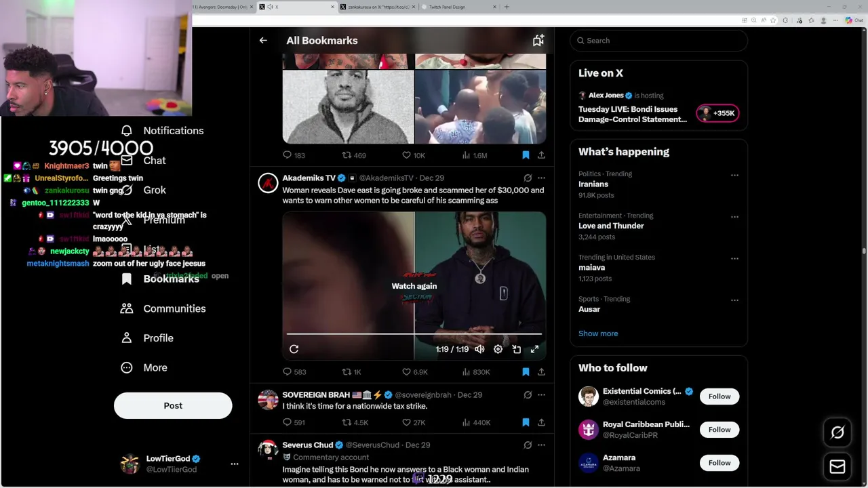Switch to the zankakurosu on X tab

(377, 7)
